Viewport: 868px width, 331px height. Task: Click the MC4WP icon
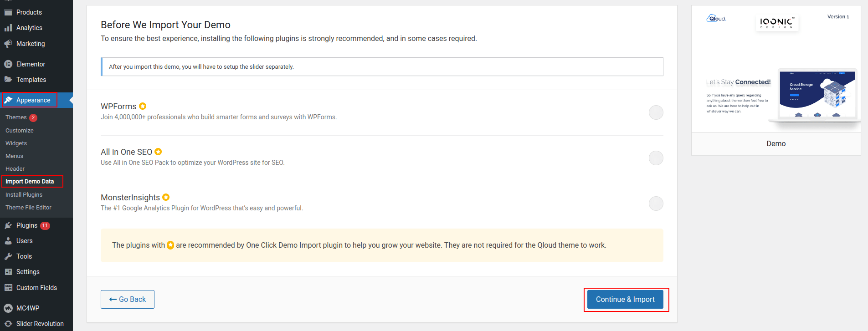pyautogui.click(x=8, y=308)
